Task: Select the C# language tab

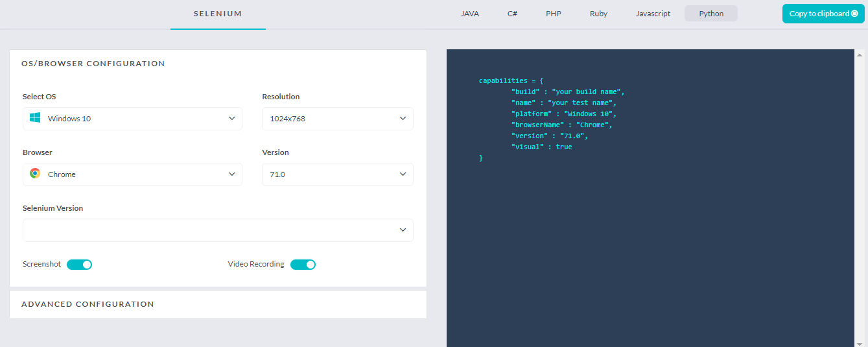Action: click(x=512, y=14)
